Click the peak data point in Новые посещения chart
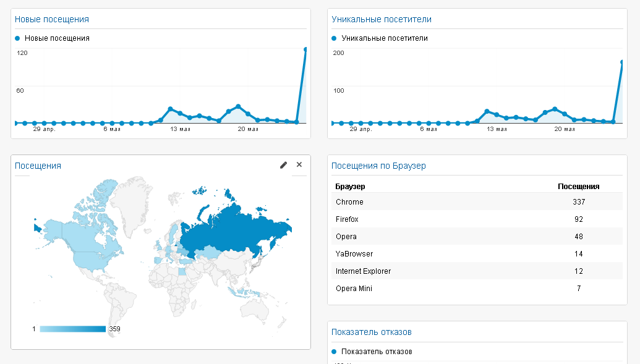640x364 pixels. pyautogui.click(x=305, y=49)
